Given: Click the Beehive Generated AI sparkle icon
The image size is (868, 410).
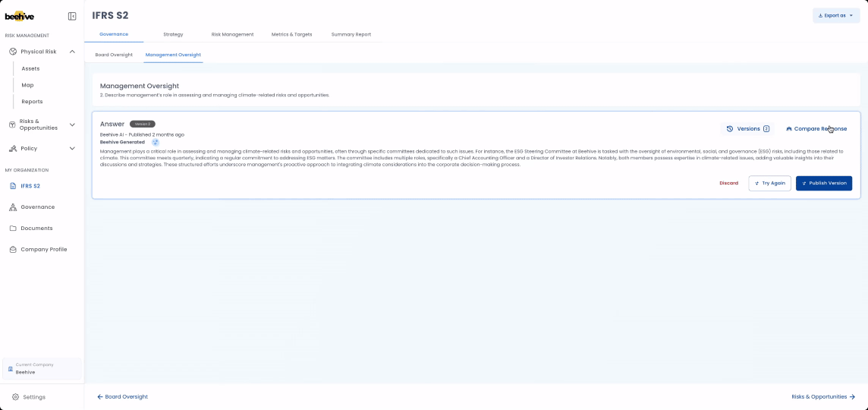Looking at the screenshot, I should click(x=156, y=143).
